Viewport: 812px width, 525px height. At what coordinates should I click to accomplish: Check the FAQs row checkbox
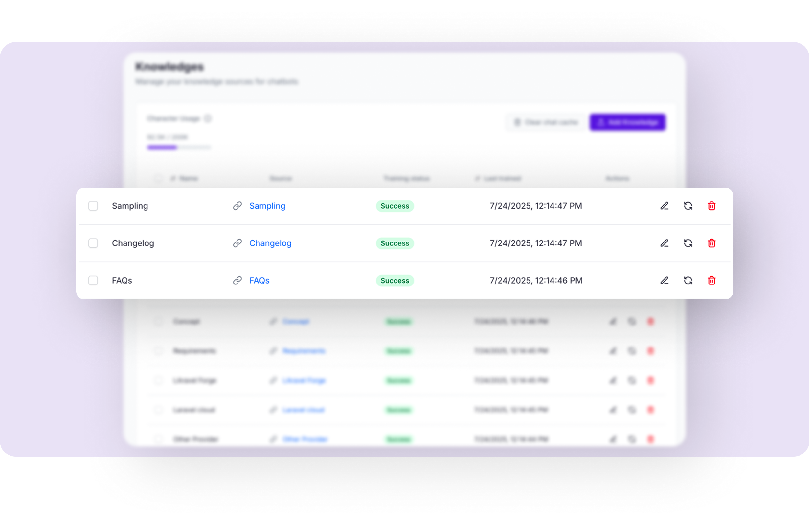tap(93, 280)
